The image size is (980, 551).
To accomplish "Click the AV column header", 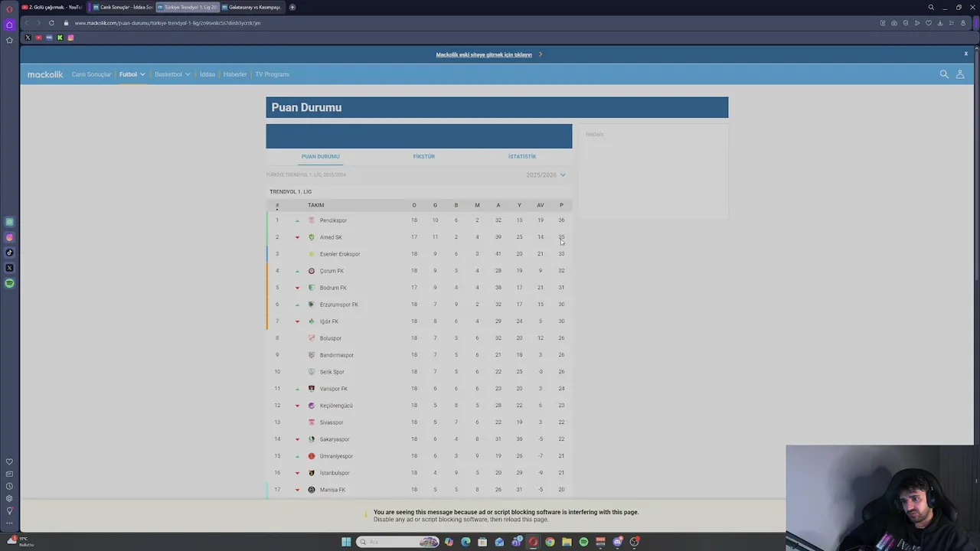I will pos(540,205).
